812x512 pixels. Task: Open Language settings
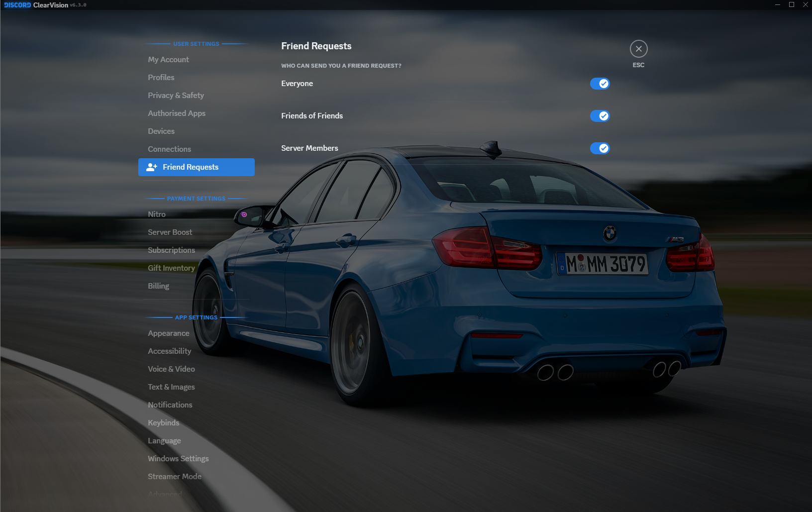[x=197, y=441]
